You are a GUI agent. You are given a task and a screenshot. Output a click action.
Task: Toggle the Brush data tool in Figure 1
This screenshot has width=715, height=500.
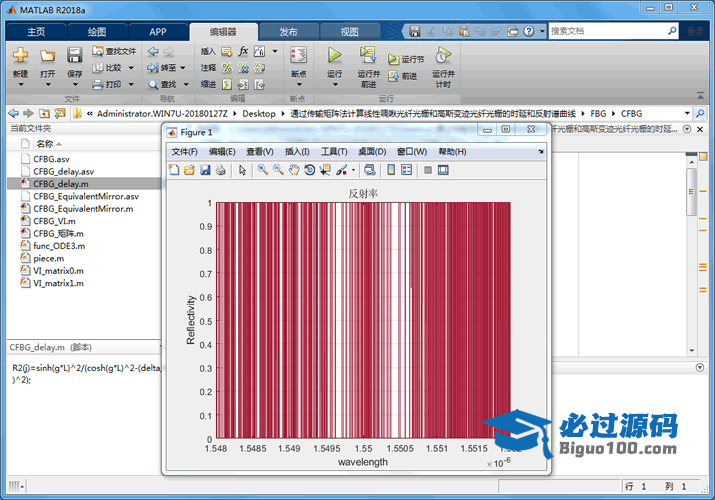(x=342, y=170)
